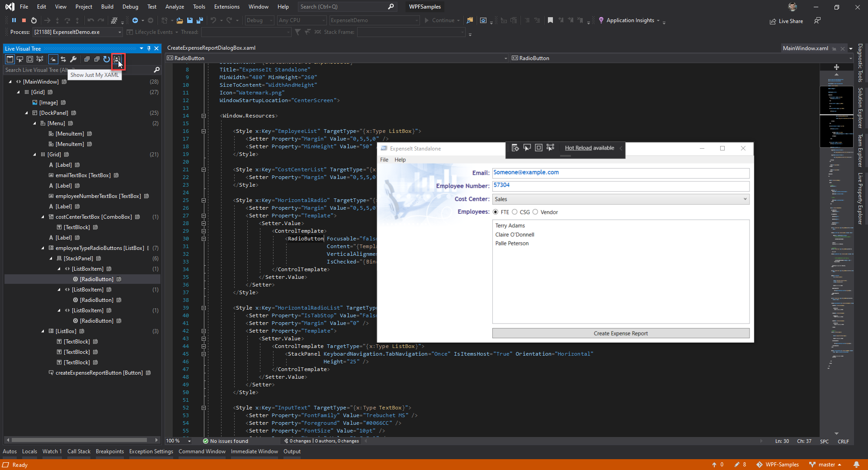Open Live Visual Tree settings with wrench icon
The width and height of the screenshot is (868, 470).
(73, 59)
